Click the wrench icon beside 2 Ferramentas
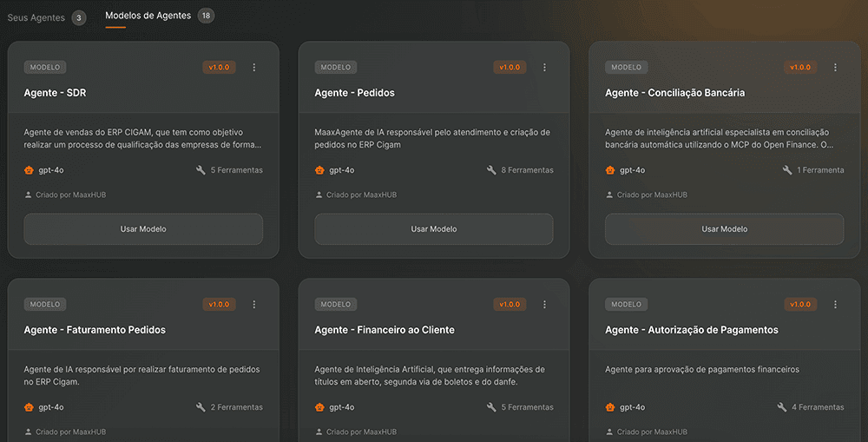The image size is (868, 442). [x=201, y=407]
